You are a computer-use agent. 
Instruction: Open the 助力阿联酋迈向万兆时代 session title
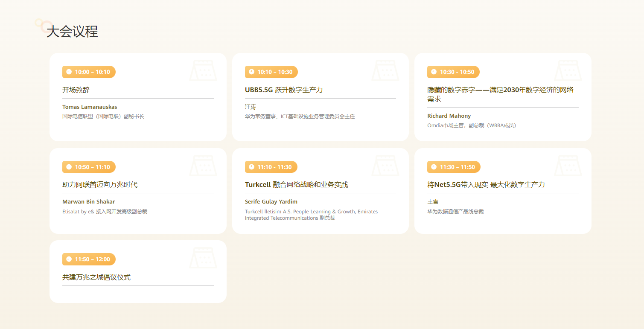pyautogui.click(x=100, y=184)
